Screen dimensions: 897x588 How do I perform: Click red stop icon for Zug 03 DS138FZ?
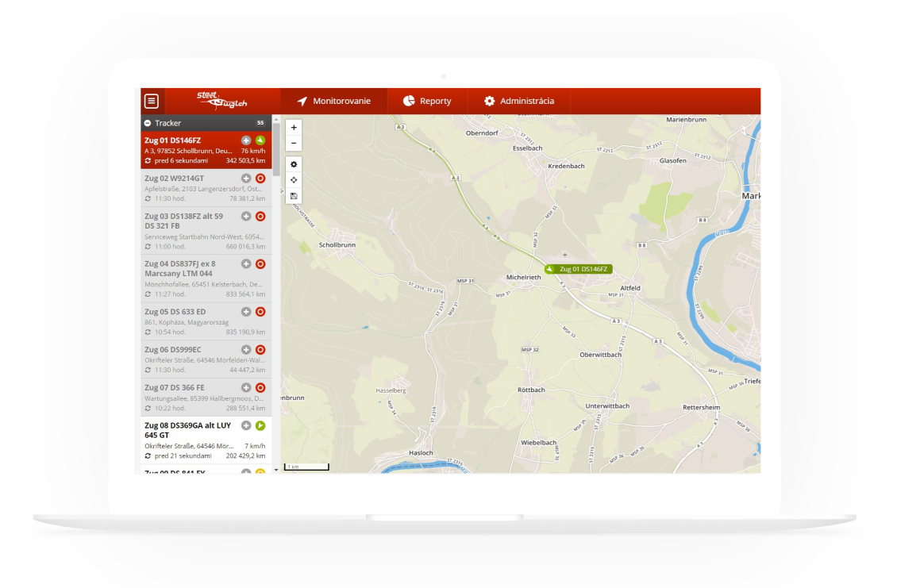pos(260,216)
